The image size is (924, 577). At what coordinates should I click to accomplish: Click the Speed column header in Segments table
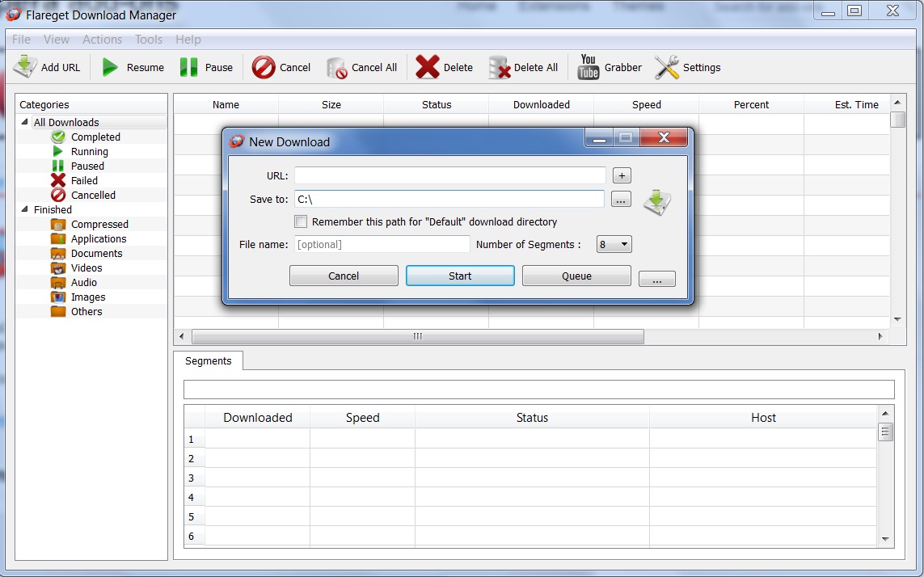362,417
